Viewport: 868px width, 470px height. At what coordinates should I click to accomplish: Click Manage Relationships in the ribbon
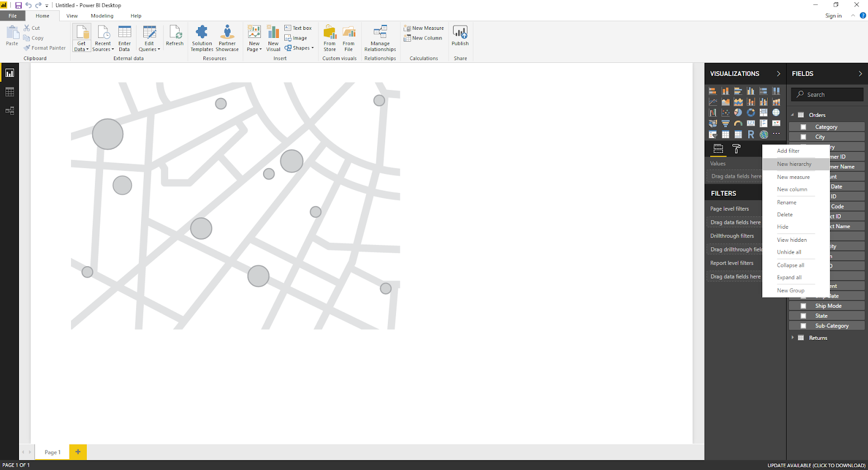(380, 38)
